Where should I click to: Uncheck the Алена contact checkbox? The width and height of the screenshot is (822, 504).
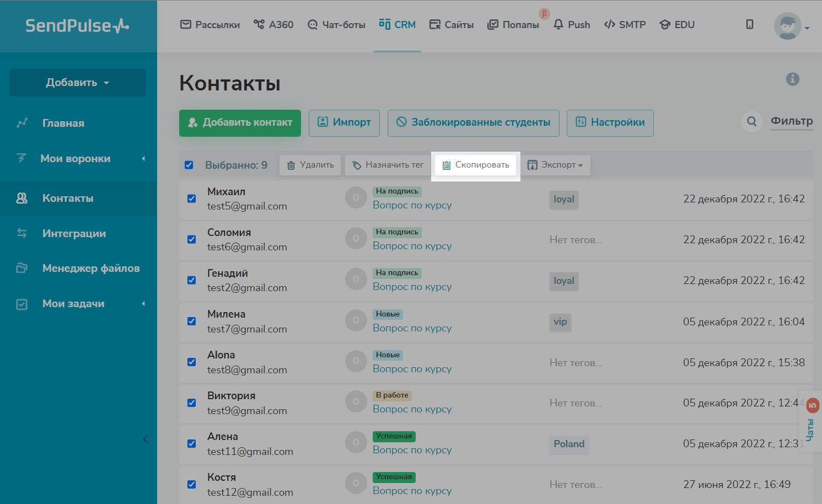click(x=191, y=443)
